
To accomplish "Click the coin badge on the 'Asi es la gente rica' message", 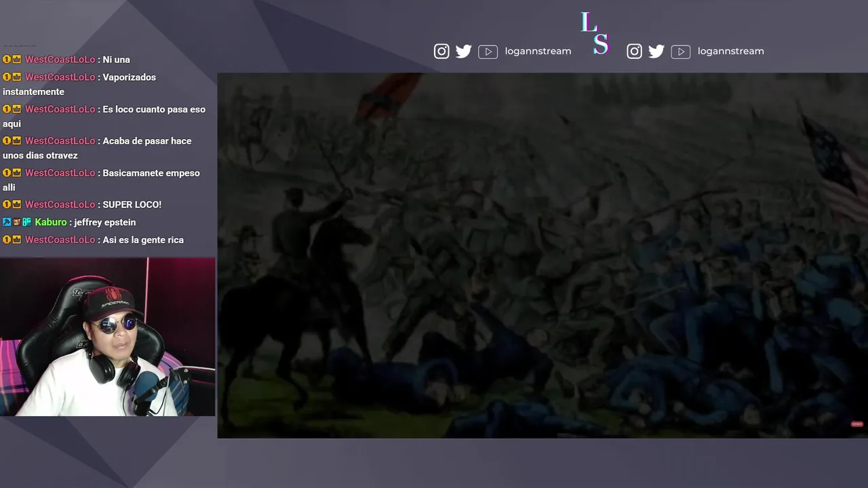I will [7, 240].
